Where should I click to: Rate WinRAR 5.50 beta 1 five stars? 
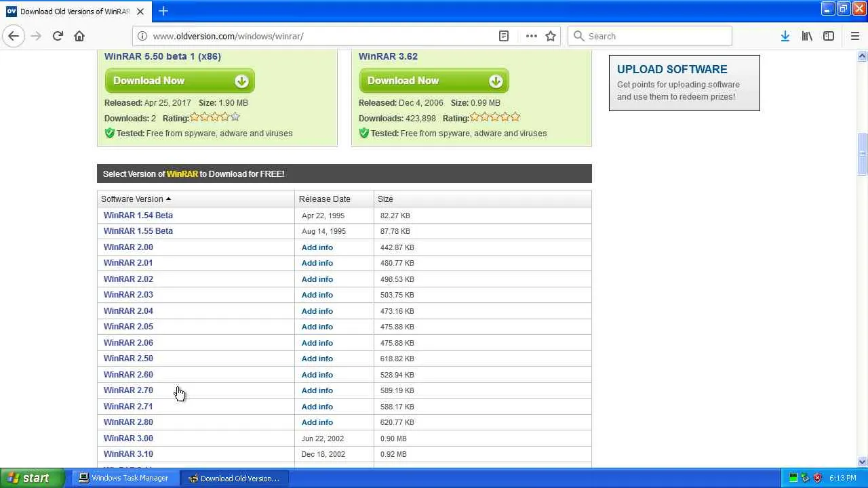click(x=235, y=117)
